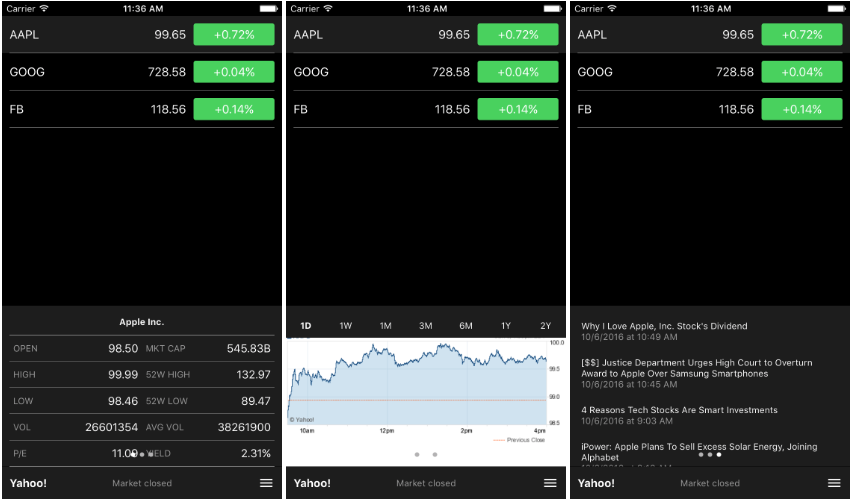Toggle FB +0.14% change badge on news screen
This screenshot has height=500, width=850.
[802, 109]
